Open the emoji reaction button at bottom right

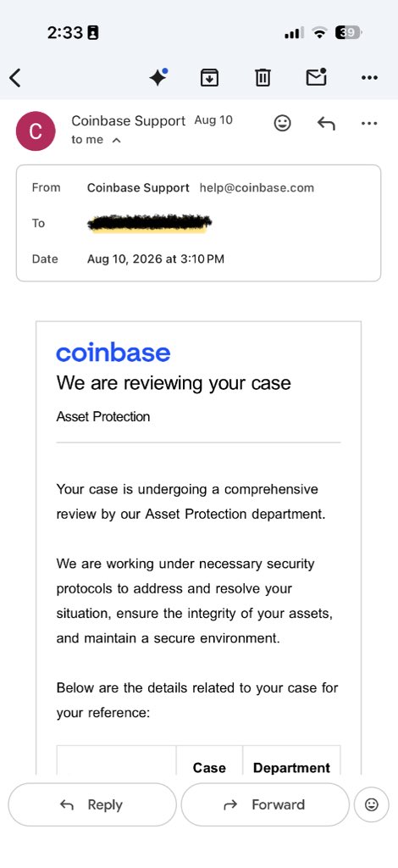[372, 804]
